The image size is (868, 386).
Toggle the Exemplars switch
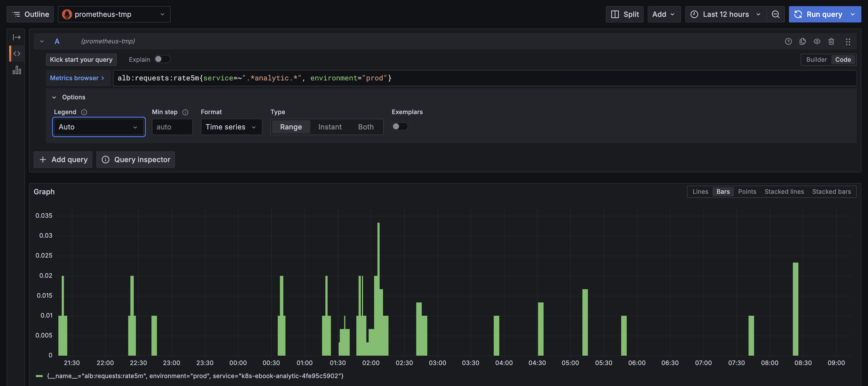(x=400, y=126)
